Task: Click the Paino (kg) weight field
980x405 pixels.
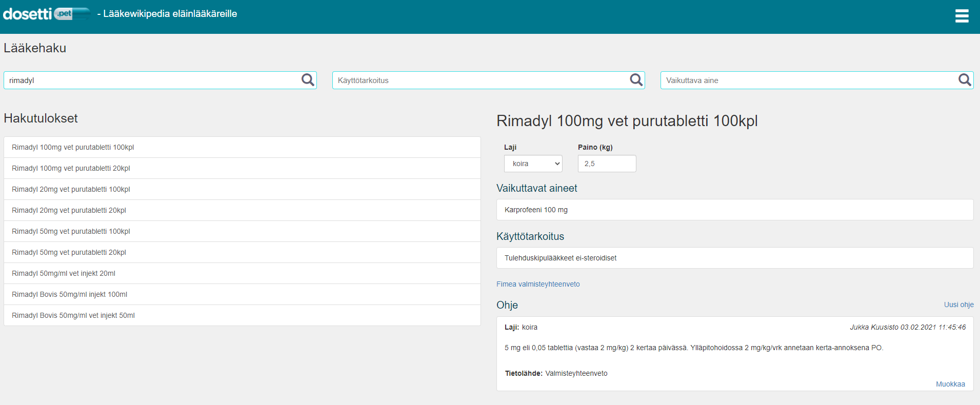Action: tap(607, 164)
